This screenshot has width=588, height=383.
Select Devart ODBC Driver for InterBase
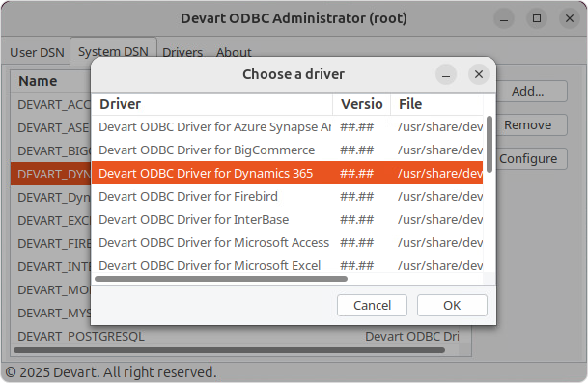288,220
